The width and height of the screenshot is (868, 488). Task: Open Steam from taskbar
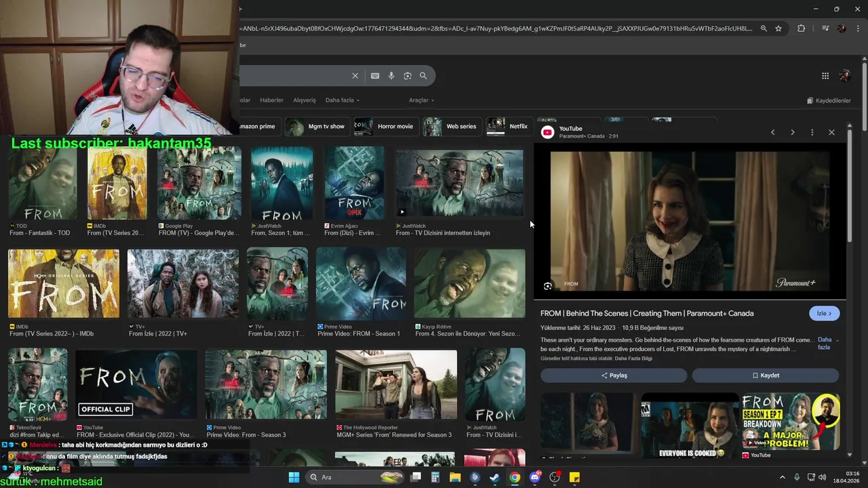(495, 477)
